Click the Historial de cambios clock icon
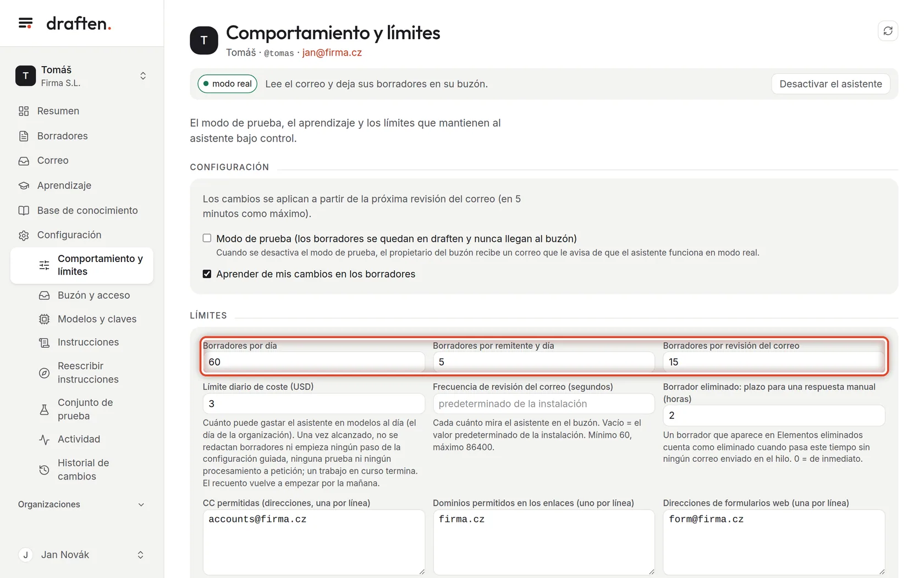Image resolution: width=924 pixels, height=578 pixels. pos(45,470)
